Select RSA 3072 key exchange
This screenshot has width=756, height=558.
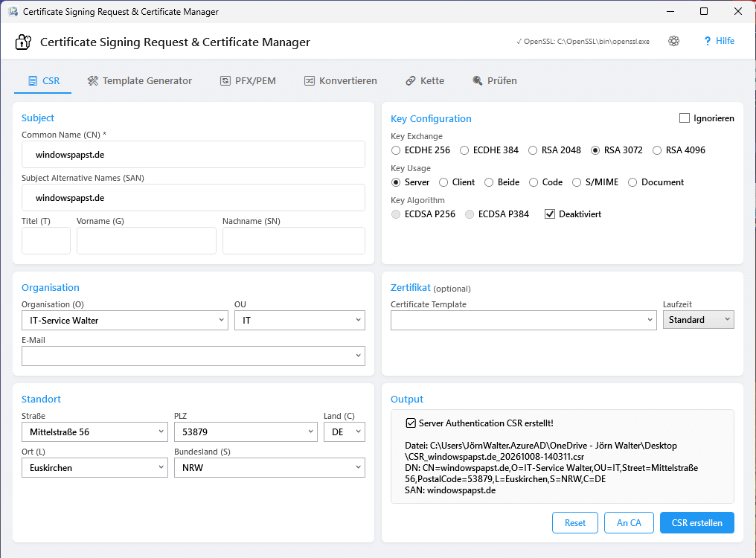coord(595,150)
